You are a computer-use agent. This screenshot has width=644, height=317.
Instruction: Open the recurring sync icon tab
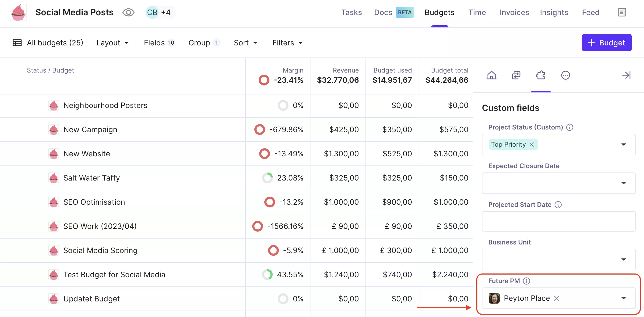(x=516, y=75)
